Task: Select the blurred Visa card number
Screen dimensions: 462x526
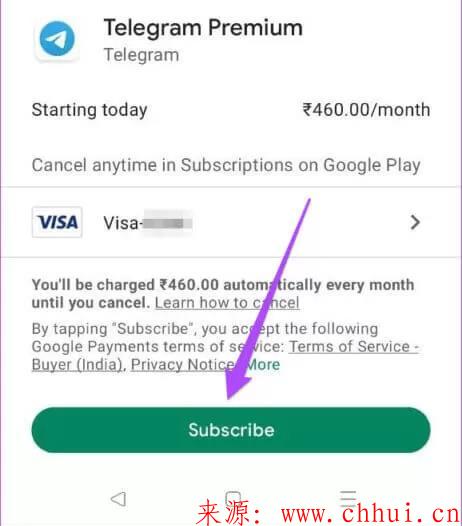Action: [167, 223]
